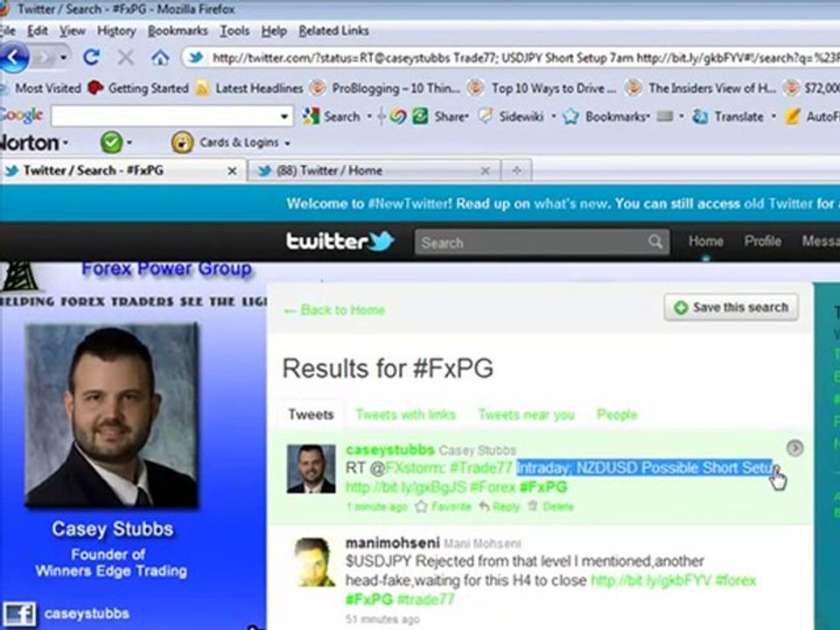
Task: Expand the Google toolbar search box dropdown
Action: pyautogui.click(x=285, y=116)
